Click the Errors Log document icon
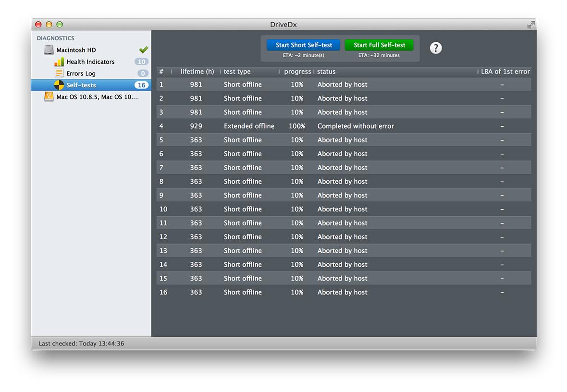567x392 pixels. point(59,73)
